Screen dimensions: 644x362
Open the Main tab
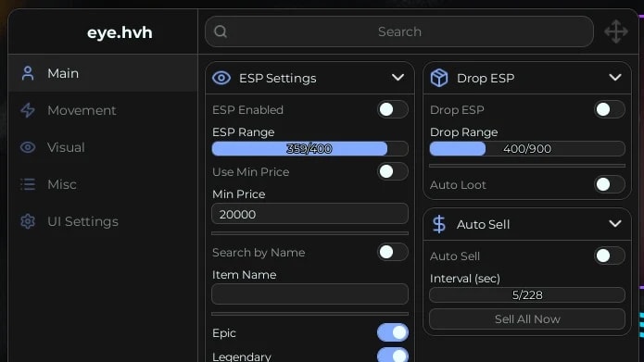pyautogui.click(x=103, y=73)
